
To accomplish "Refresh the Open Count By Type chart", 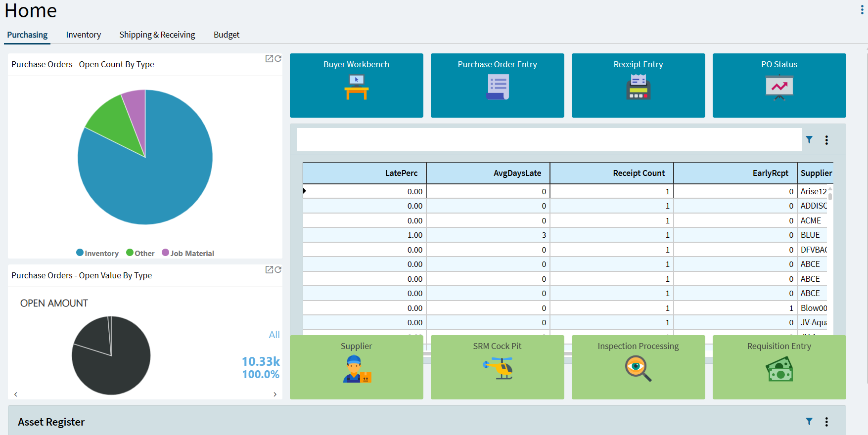I will [x=278, y=58].
